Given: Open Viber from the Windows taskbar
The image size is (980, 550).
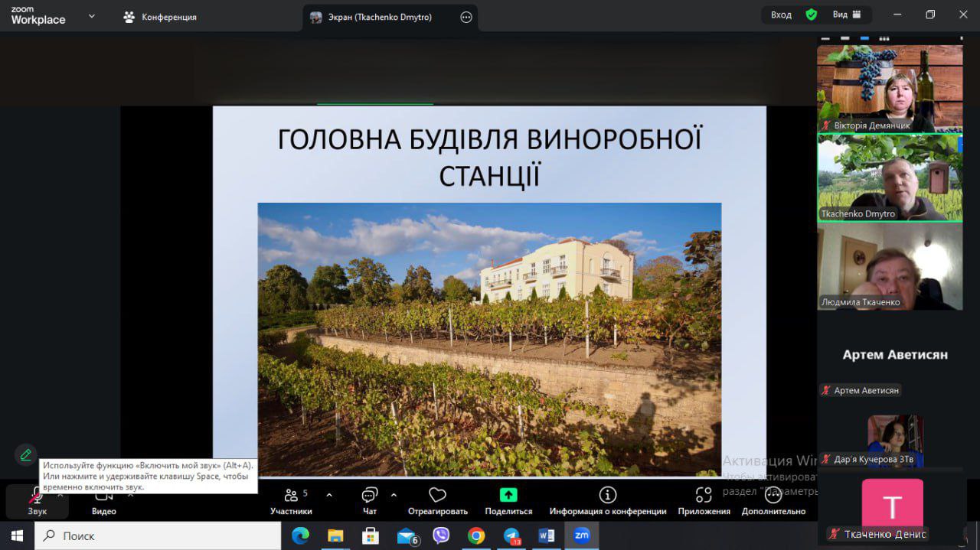Looking at the screenshot, I should [x=441, y=535].
